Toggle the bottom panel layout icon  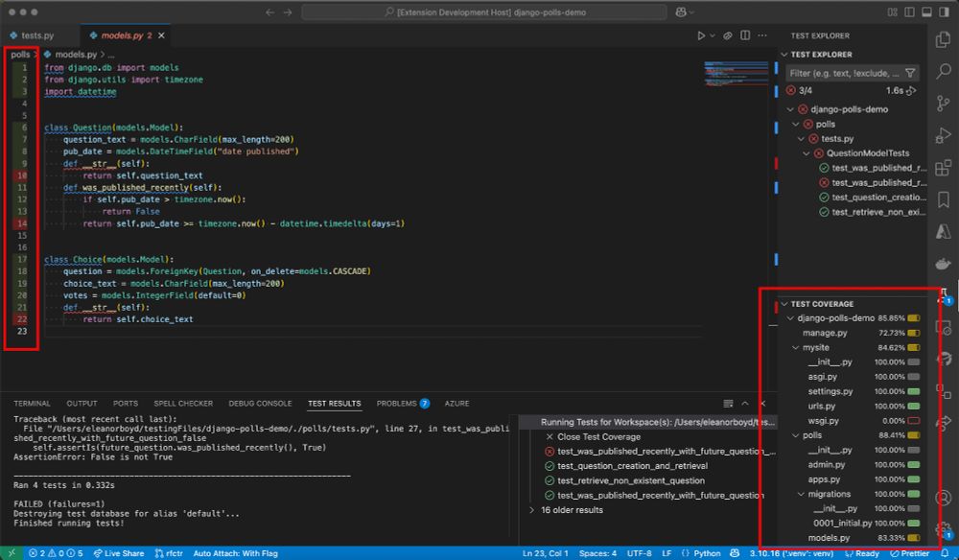(x=927, y=12)
